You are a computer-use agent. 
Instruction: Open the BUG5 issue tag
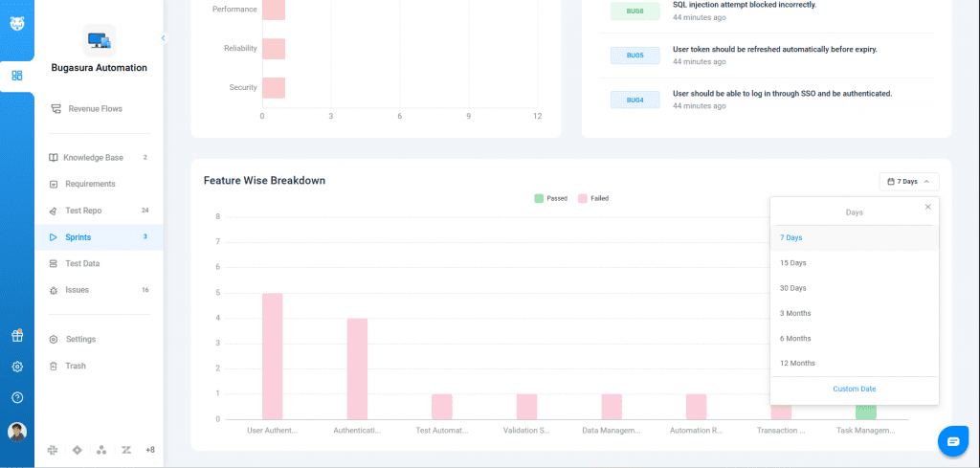(x=635, y=55)
